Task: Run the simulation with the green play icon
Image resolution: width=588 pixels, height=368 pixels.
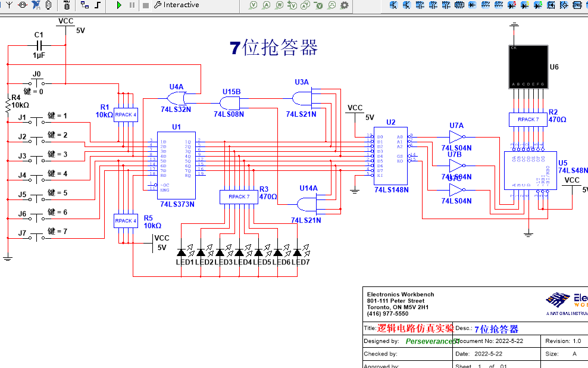Action: (x=118, y=5)
